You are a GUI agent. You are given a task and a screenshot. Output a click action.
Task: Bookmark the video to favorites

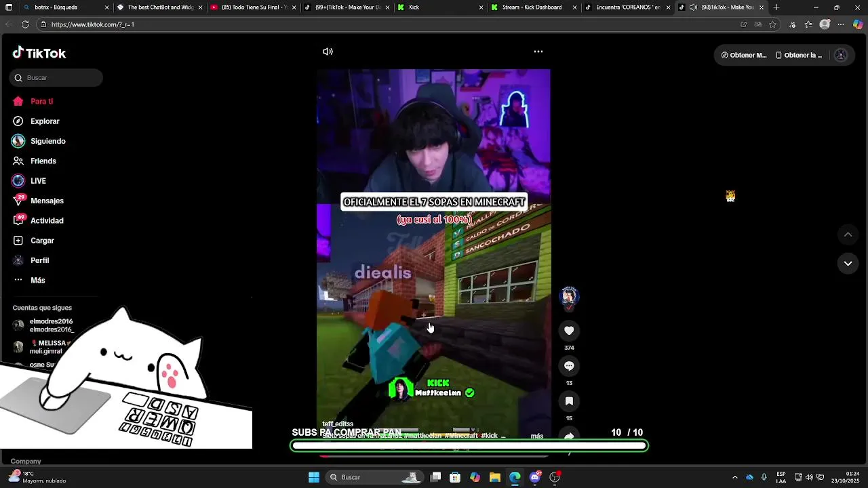569,401
